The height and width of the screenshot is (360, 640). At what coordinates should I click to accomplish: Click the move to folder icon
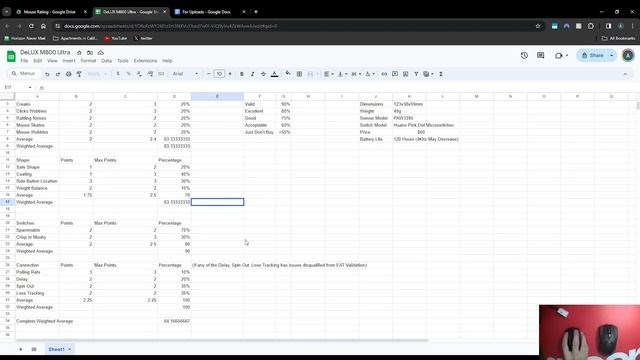(90, 53)
